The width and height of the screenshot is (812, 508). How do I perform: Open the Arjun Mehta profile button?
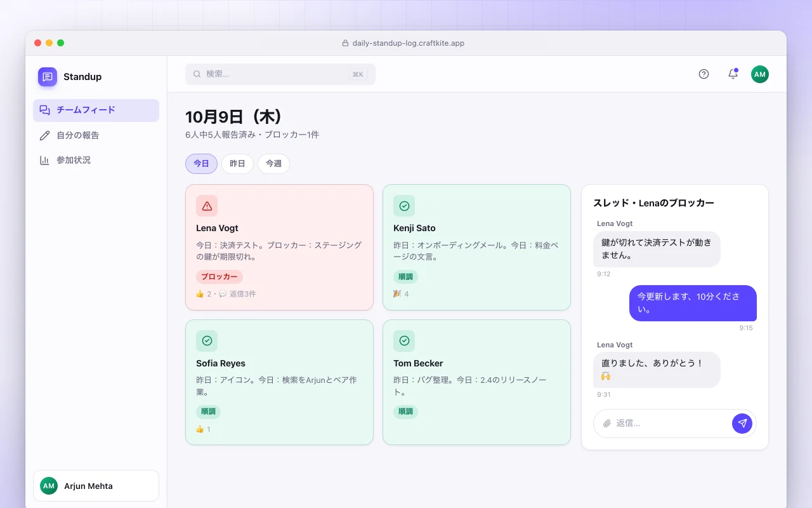coord(96,486)
